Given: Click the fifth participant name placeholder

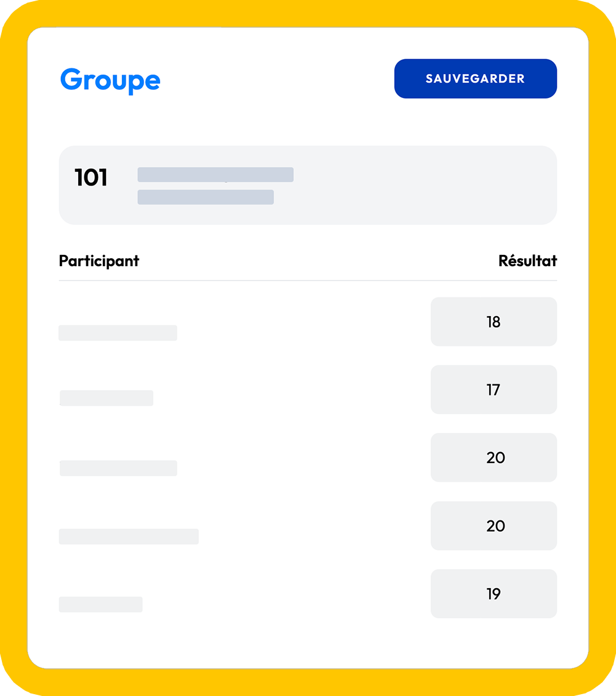Looking at the screenshot, I should tap(100, 604).
